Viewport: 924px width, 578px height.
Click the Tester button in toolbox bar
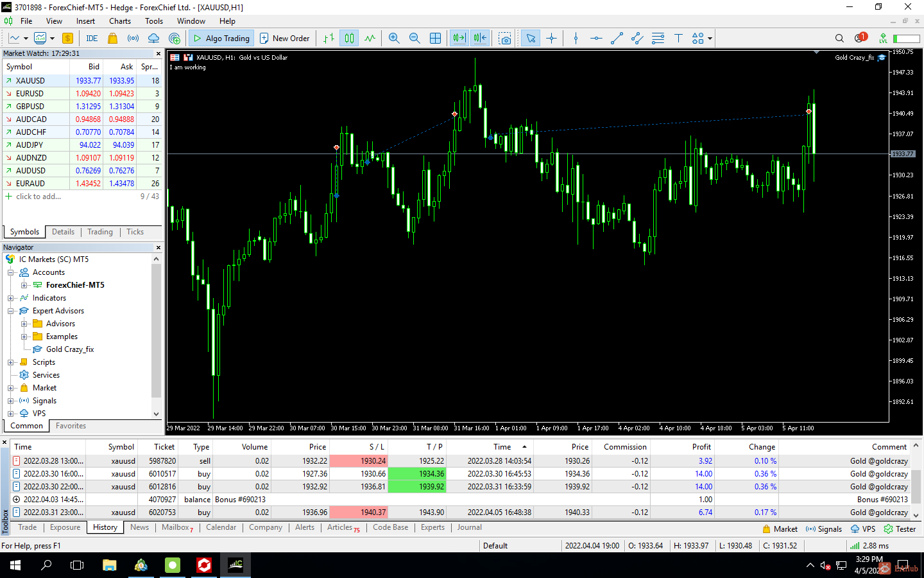point(900,529)
